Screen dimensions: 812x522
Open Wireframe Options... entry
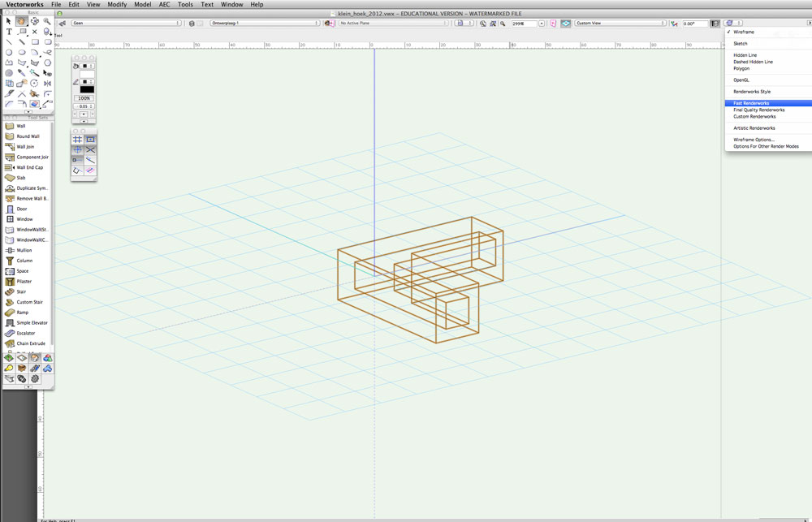pos(768,140)
